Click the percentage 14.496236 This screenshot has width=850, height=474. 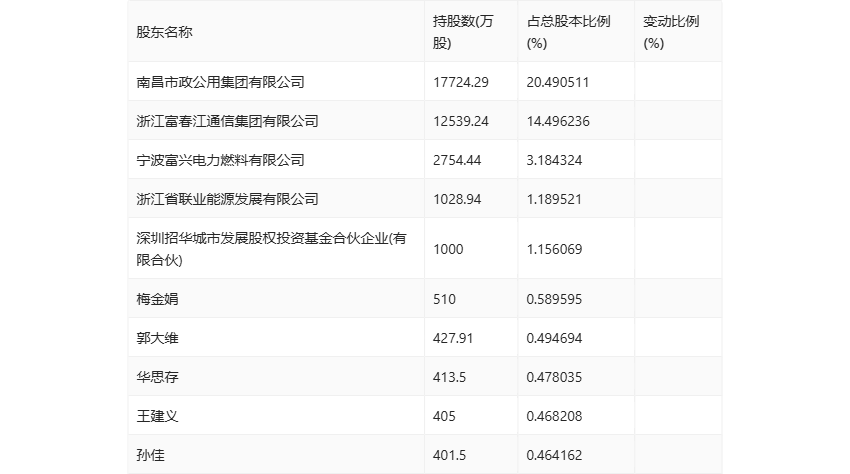click(558, 121)
